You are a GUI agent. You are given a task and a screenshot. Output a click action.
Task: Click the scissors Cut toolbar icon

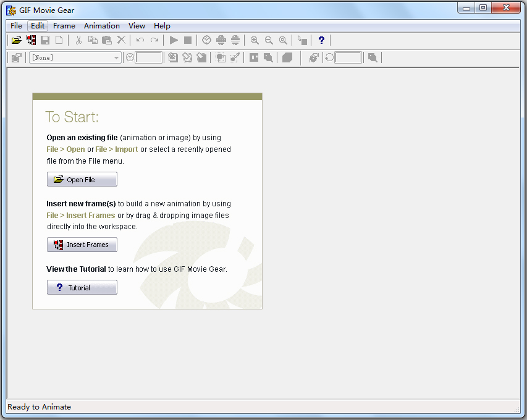(78, 40)
